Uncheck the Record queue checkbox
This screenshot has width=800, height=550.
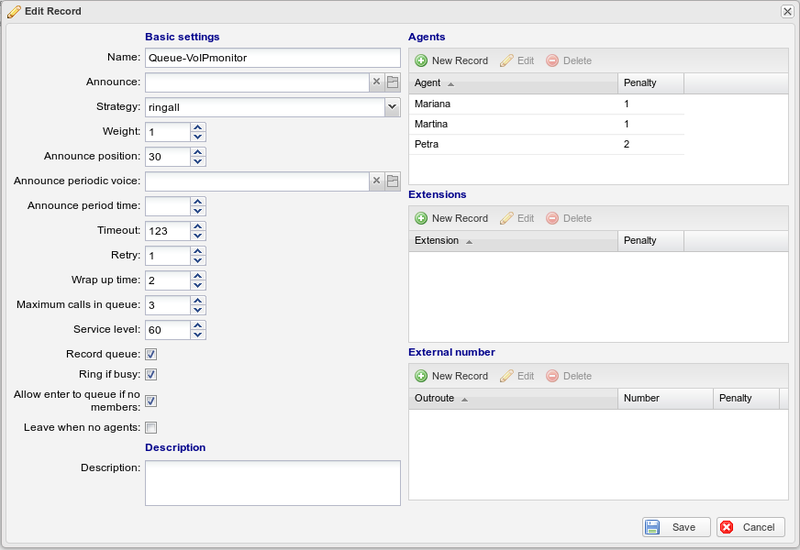[151, 354]
